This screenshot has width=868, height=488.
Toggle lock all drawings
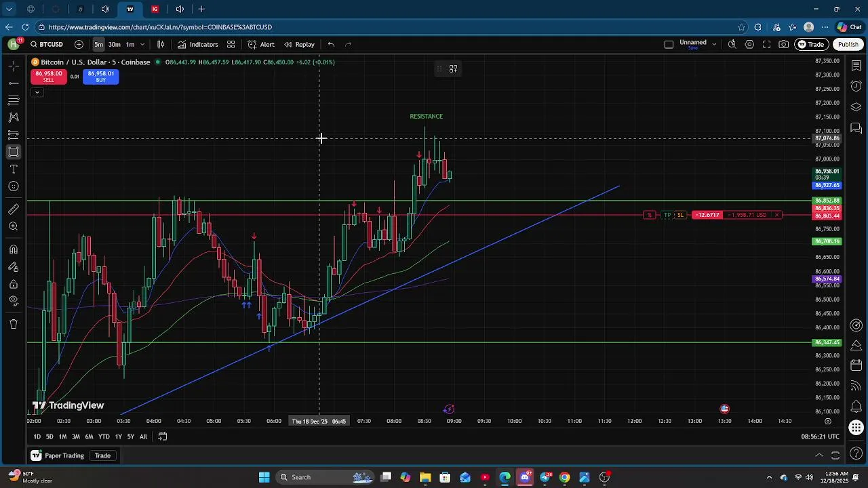pyautogui.click(x=14, y=284)
